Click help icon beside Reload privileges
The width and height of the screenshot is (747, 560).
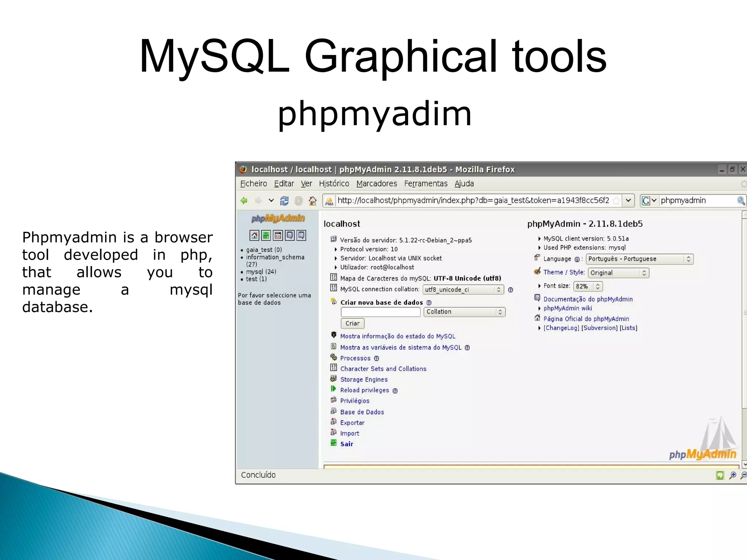tap(395, 391)
